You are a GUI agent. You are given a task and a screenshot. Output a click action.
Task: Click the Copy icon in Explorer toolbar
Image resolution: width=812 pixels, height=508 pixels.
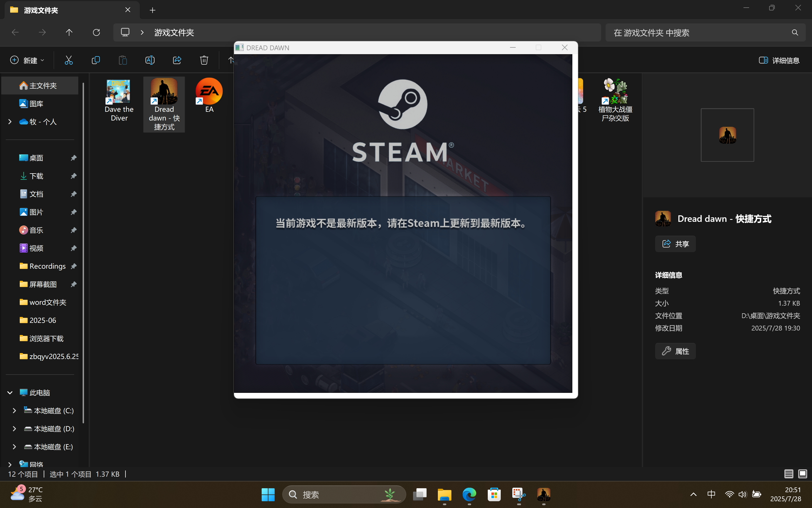click(96, 60)
